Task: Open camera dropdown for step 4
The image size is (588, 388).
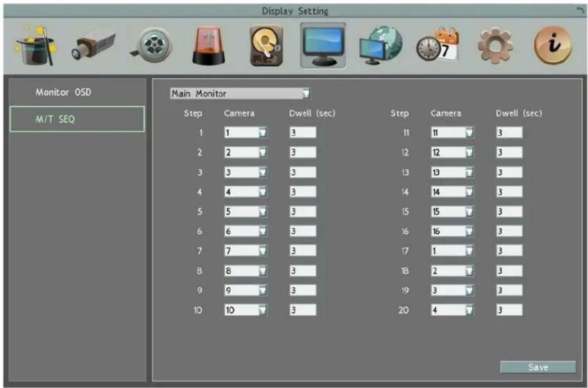Action: [x=246, y=192]
